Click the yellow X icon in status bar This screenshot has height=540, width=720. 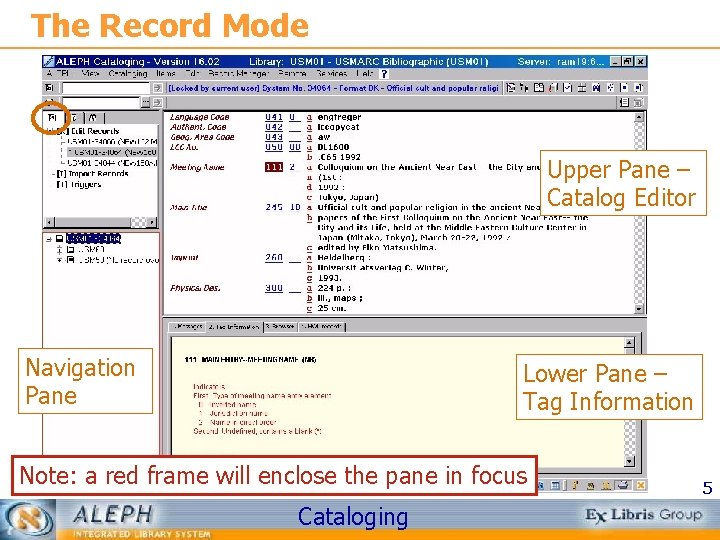click(641, 485)
